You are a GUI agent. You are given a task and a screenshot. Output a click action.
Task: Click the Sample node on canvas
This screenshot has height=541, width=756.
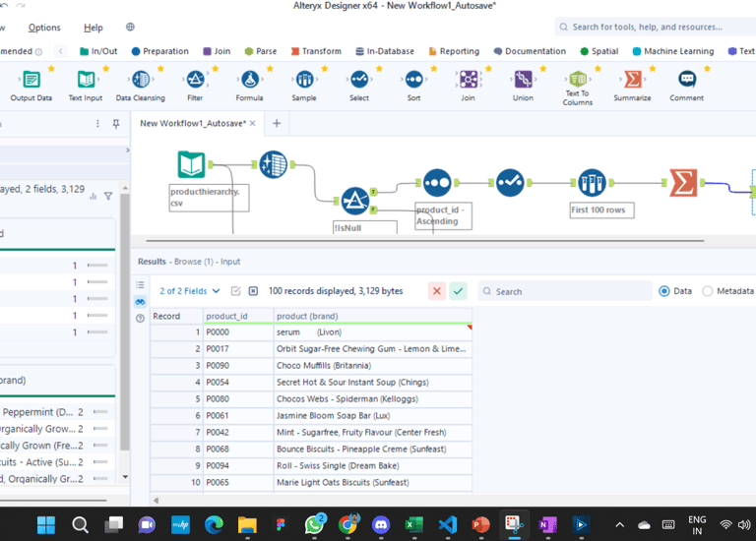(592, 183)
